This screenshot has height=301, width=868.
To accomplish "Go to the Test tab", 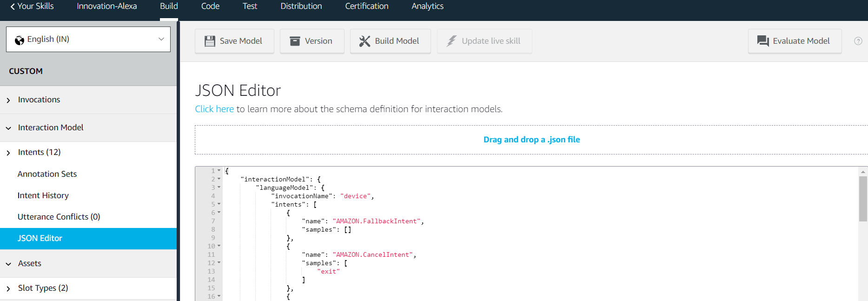I will [x=250, y=6].
